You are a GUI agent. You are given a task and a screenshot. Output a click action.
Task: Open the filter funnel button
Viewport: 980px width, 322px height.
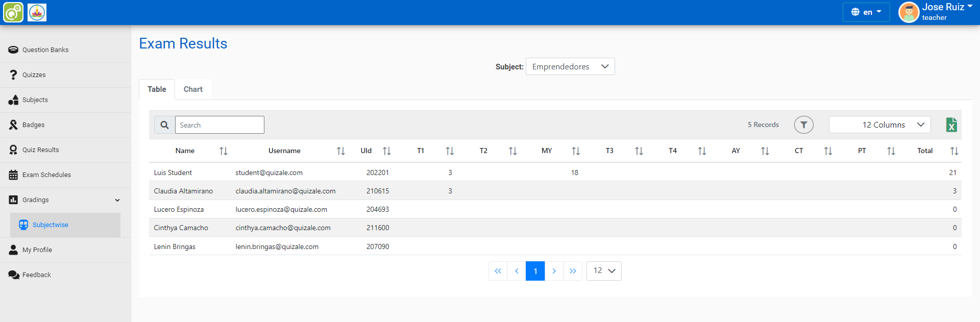[803, 125]
